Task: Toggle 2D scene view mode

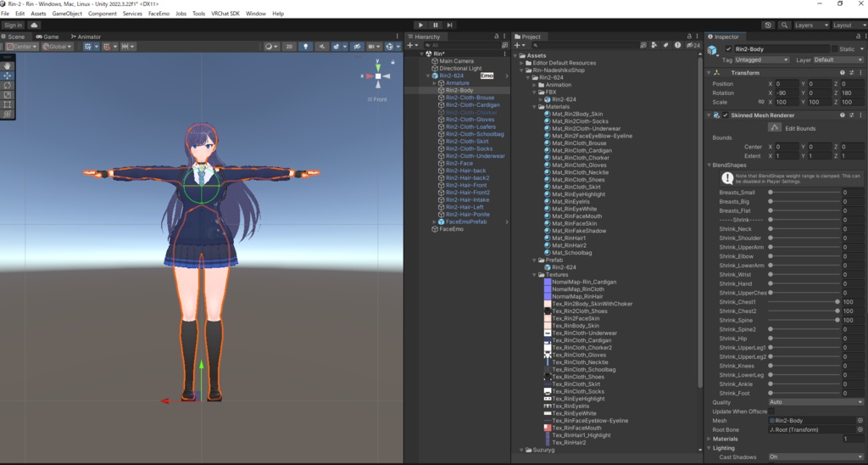Action: pos(289,47)
